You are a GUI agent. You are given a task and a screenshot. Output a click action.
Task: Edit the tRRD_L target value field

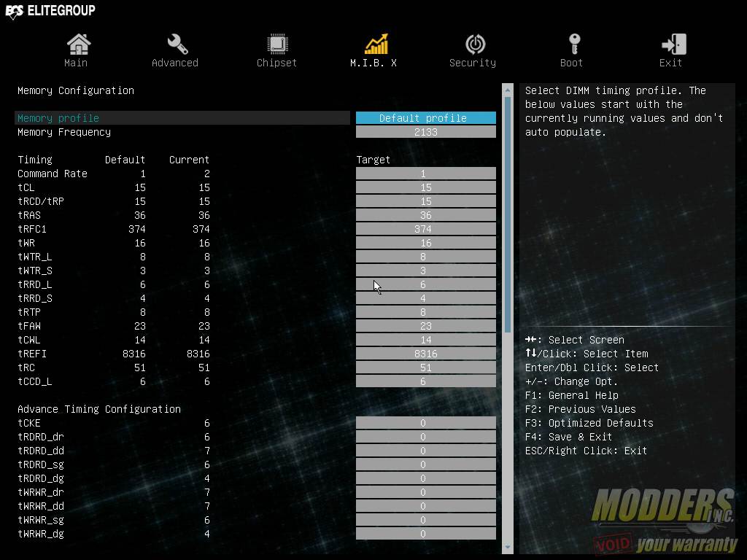coord(426,284)
